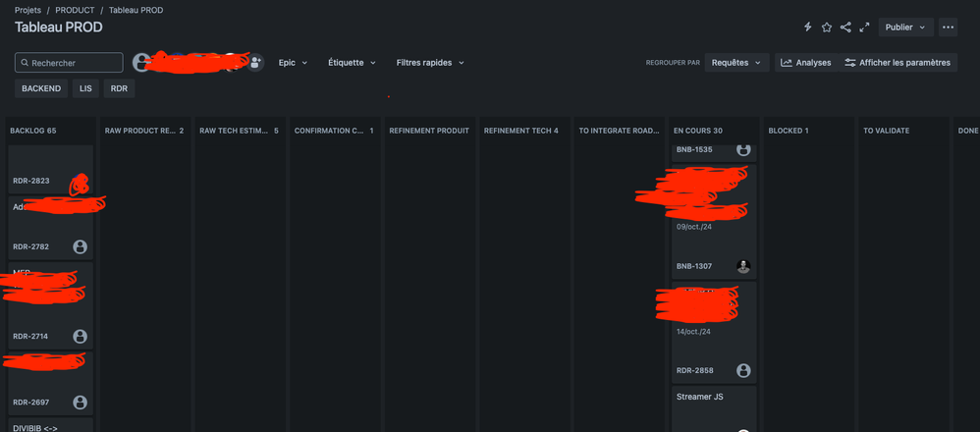Click the automation lightning bolt icon

tap(807, 27)
